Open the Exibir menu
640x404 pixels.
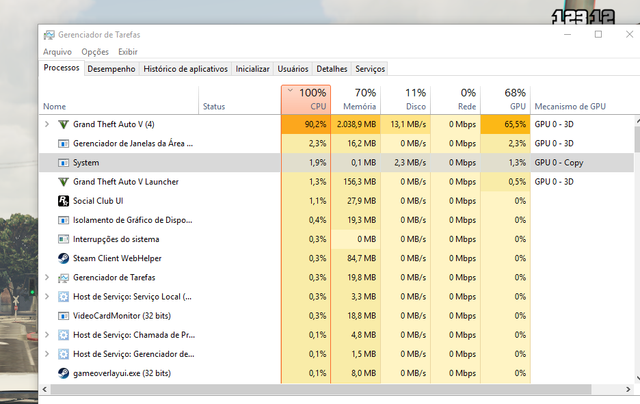tap(128, 52)
